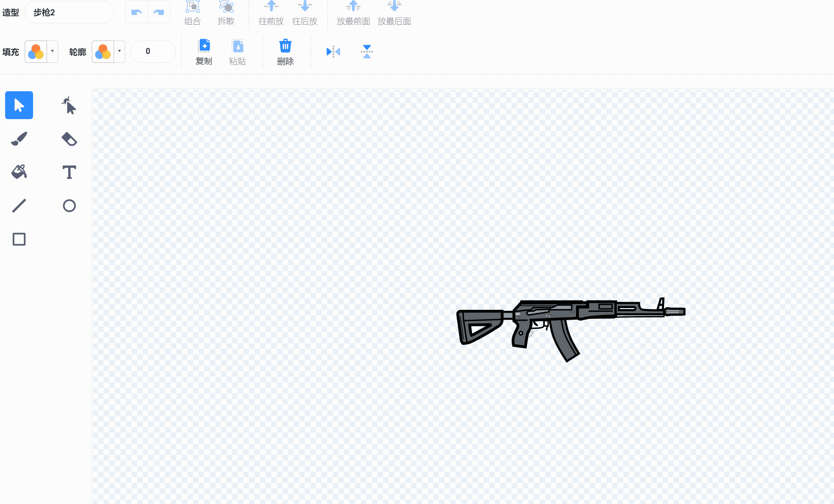Choose the Brush tool

click(x=19, y=139)
